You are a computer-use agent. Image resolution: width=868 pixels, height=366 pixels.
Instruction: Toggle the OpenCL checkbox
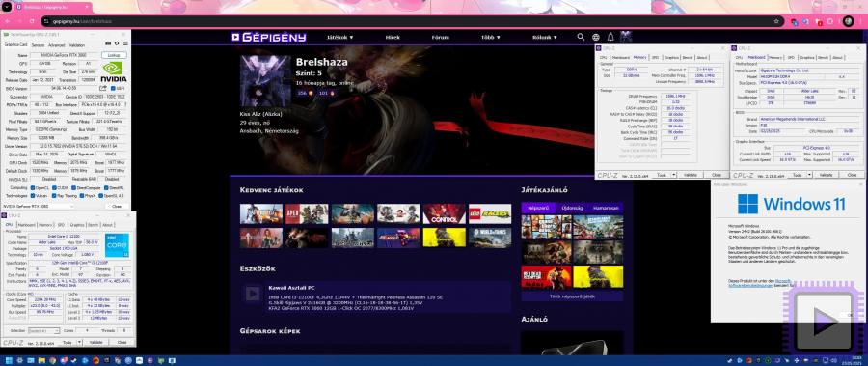click(x=33, y=188)
